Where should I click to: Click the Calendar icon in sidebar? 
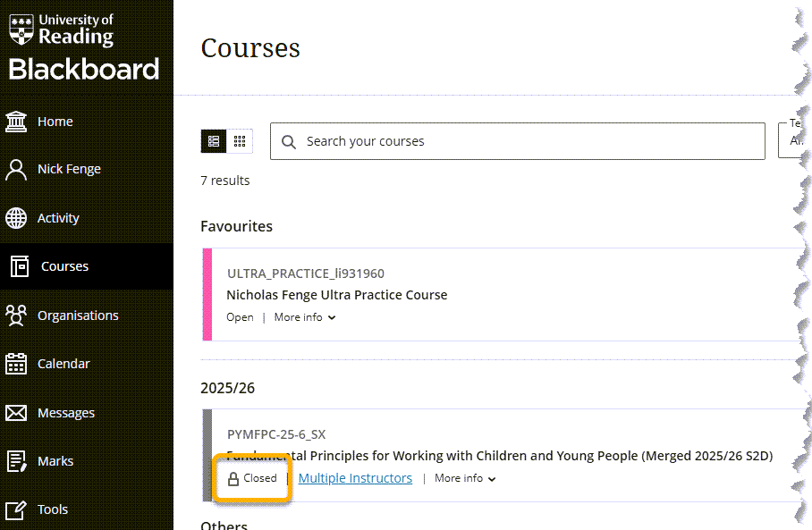click(16, 364)
